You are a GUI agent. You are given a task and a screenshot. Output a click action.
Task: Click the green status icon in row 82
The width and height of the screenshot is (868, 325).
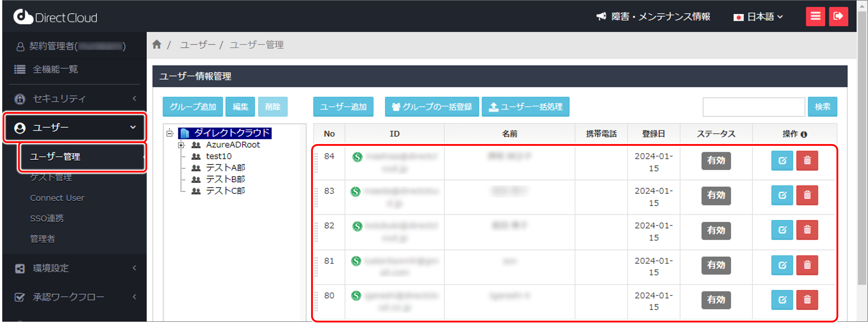pos(357,226)
